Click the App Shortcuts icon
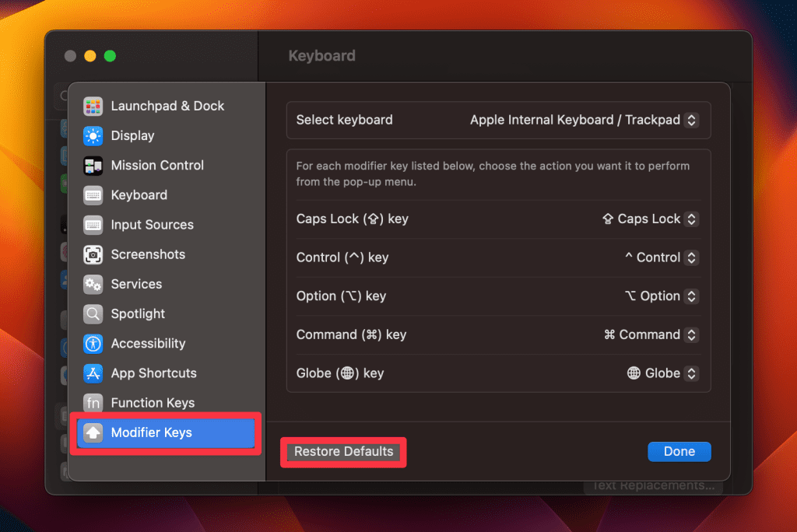The image size is (797, 532). pyautogui.click(x=93, y=373)
